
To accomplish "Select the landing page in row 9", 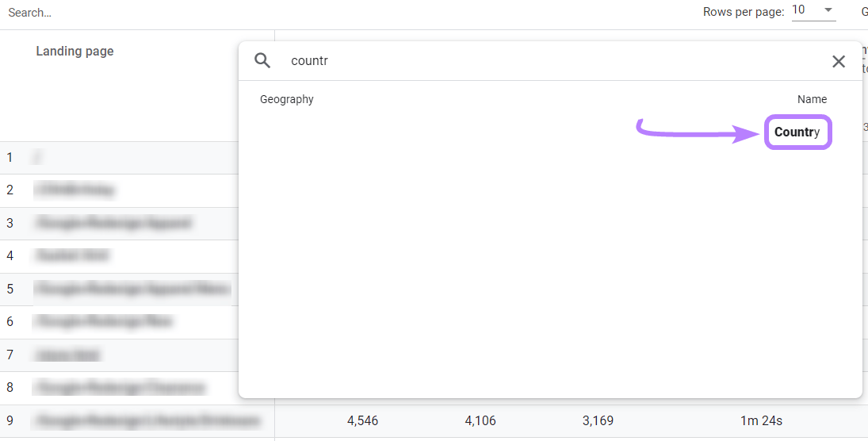I will (147, 421).
